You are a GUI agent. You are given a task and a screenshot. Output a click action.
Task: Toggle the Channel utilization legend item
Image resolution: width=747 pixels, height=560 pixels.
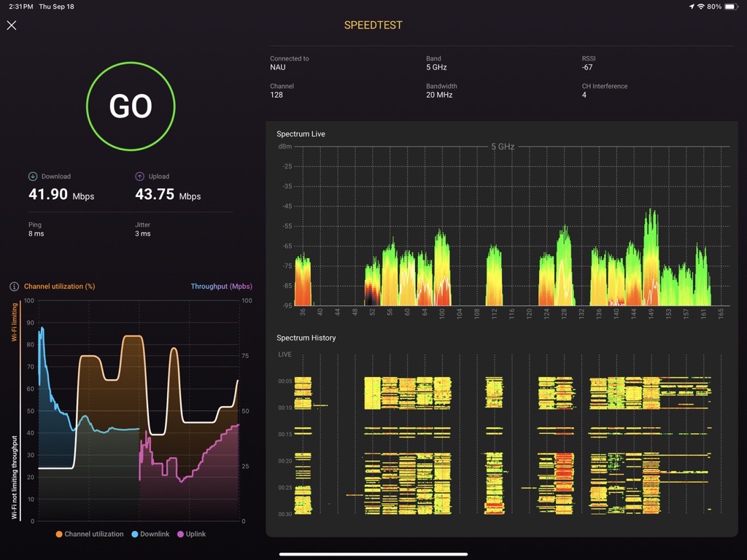90,534
